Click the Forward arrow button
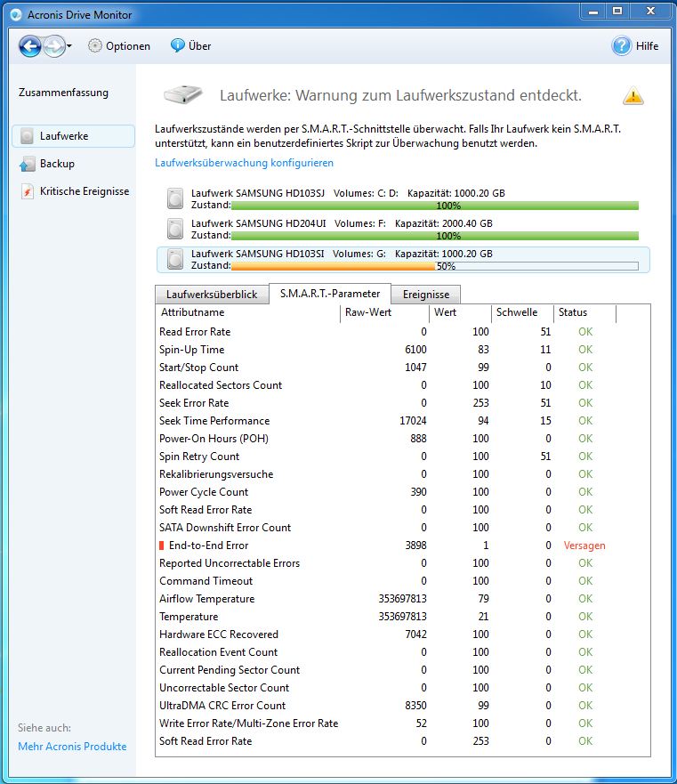Image resolution: width=677 pixels, height=784 pixels. (54, 46)
